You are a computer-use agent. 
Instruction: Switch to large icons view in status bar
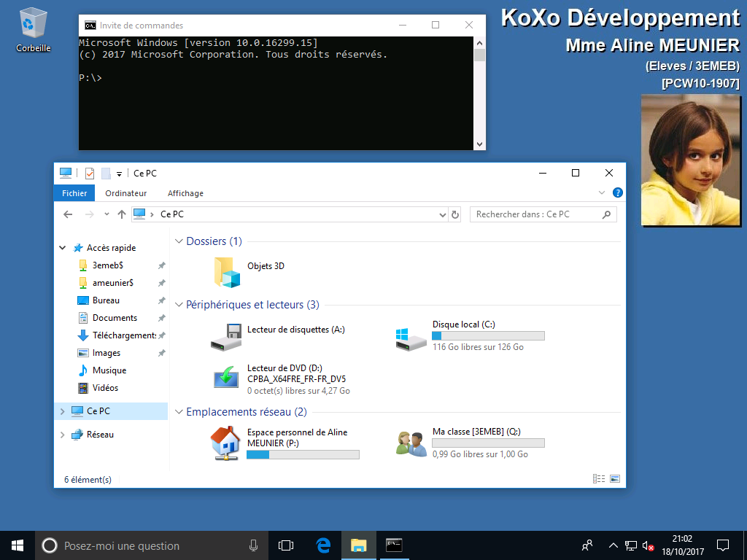pyautogui.click(x=615, y=479)
